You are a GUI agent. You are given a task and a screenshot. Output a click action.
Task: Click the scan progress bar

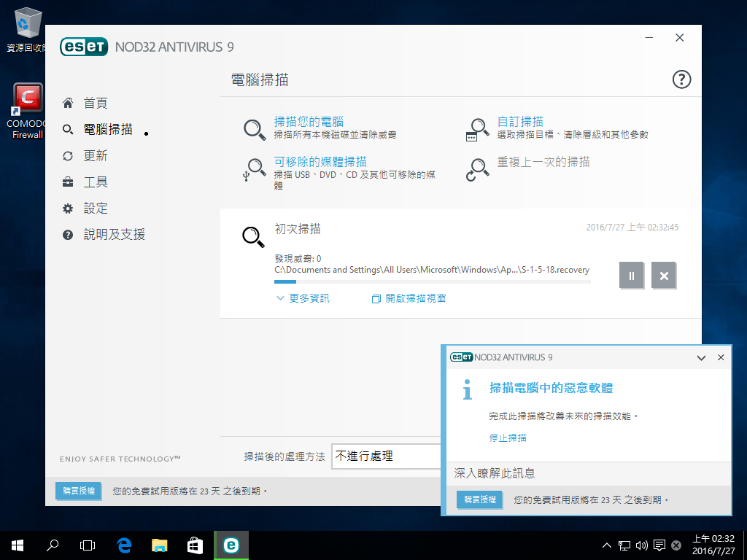point(432,282)
